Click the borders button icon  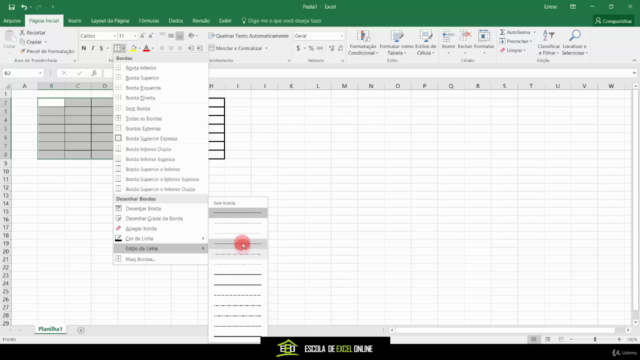coord(117,48)
